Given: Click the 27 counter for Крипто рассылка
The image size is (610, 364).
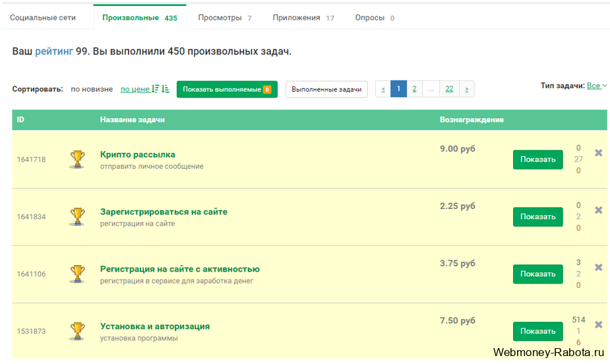Looking at the screenshot, I should (578, 159).
